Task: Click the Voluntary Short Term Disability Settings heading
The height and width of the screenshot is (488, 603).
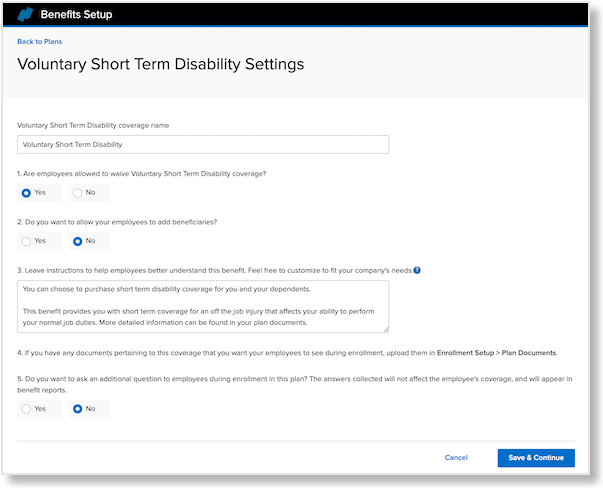Action: 161,64
